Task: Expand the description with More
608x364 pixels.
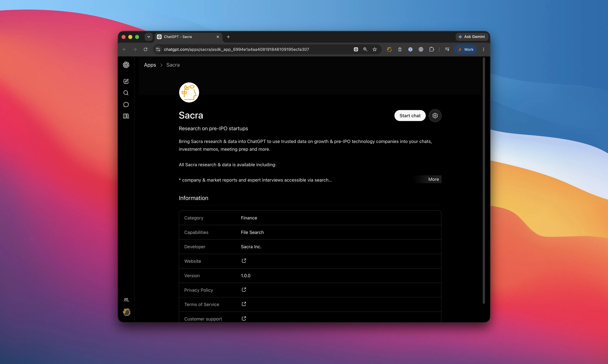Action: click(x=434, y=179)
